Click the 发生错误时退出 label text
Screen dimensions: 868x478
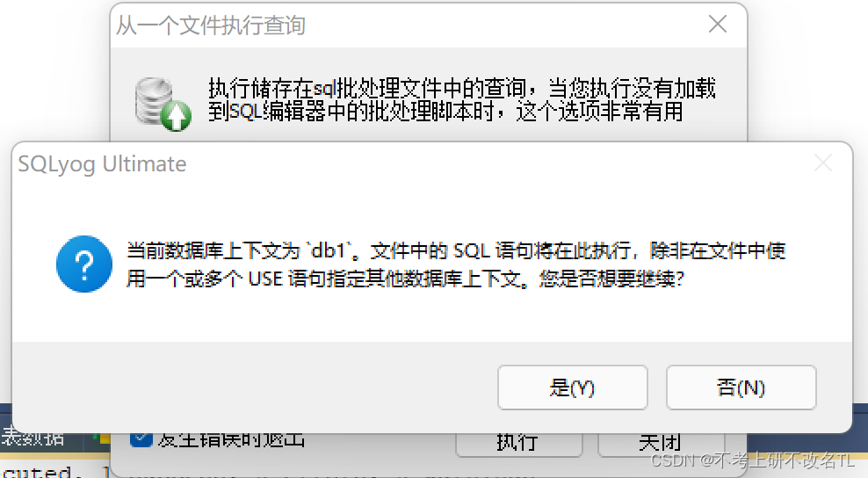231,440
